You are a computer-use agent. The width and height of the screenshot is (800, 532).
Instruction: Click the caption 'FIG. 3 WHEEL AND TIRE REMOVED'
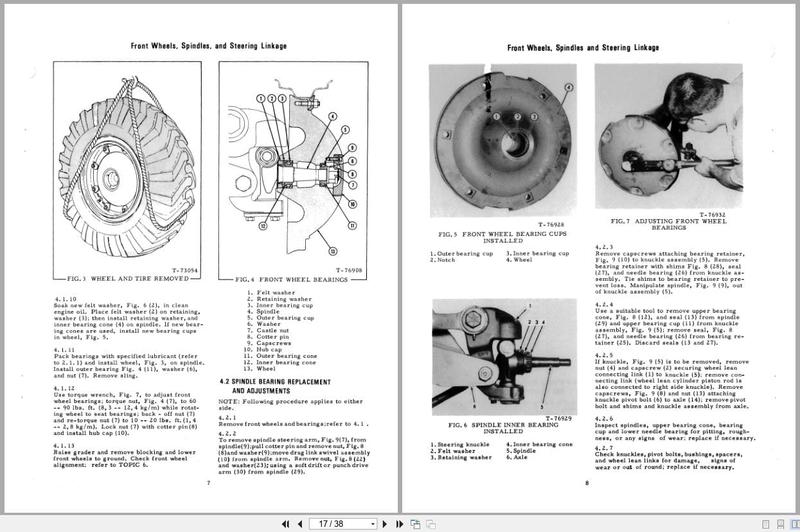(128, 279)
